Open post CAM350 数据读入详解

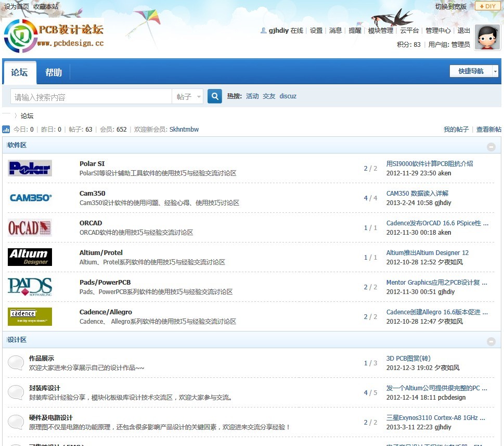tap(417, 193)
